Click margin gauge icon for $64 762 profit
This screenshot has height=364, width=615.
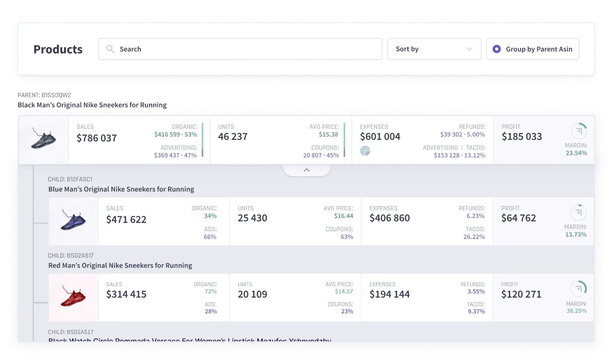(579, 212)
